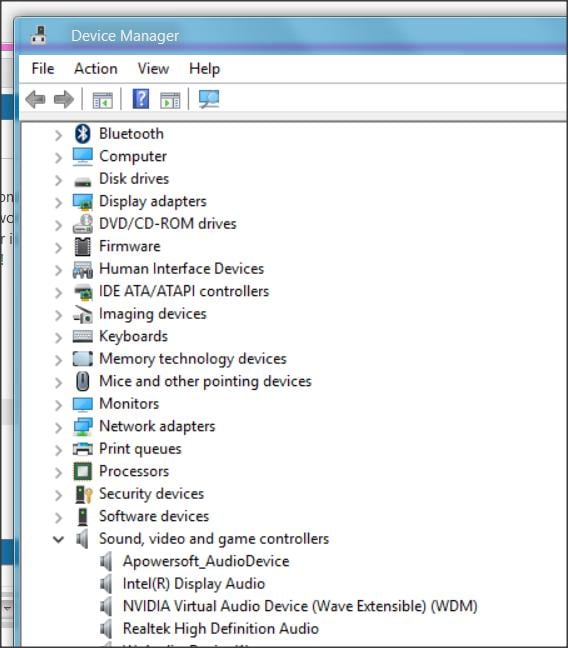This screenshot has height=648, width=568.
Task: Click the DVD/CD-ROM drives label
Action: 167,224
